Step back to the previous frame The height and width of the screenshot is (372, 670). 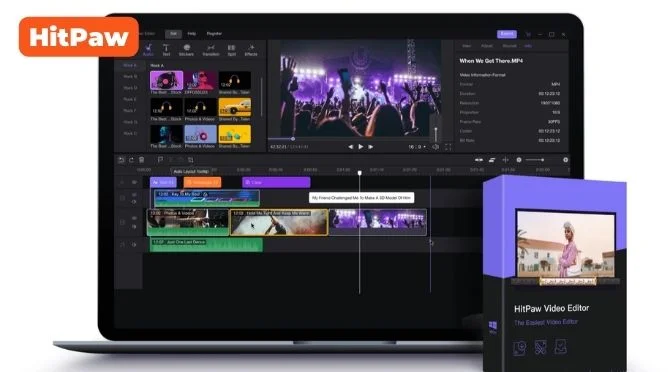click(350, 146)
